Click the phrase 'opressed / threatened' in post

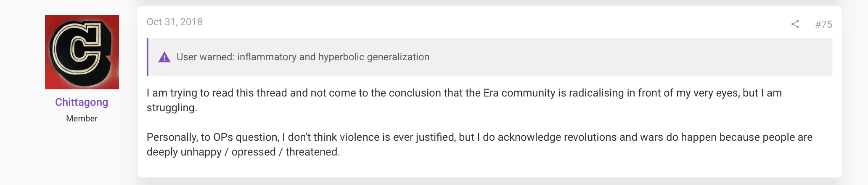286,152
